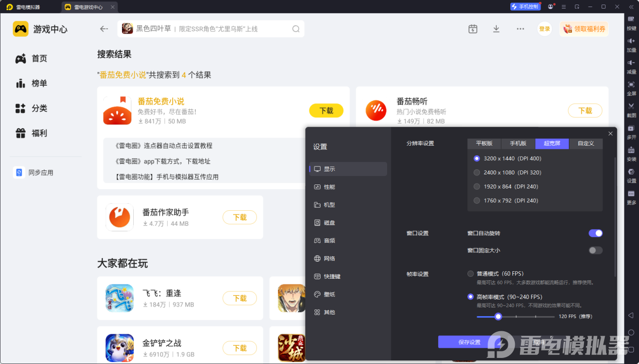The image size is (639, 364).
Task: Open the top-right more options (...) menu
Action: 520,29
